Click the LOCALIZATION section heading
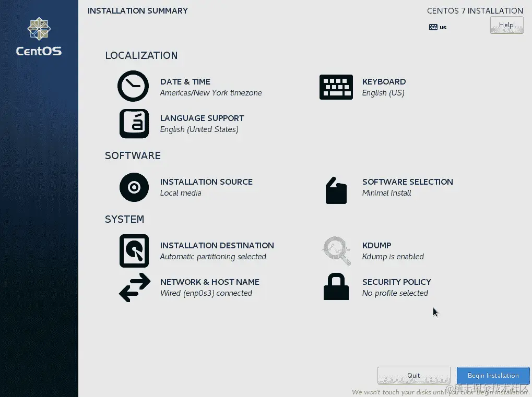532x397 pixels. pos(141,55)
